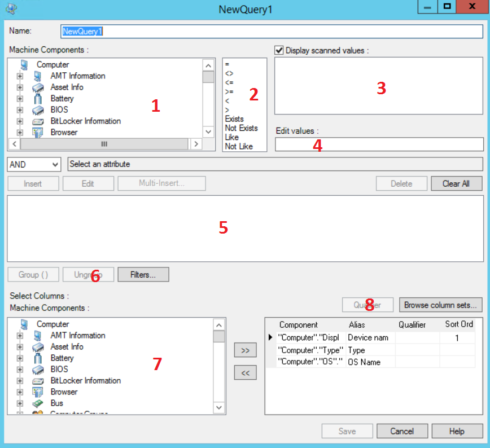Screen dimensions: 490x448
Task: Click the right arrow of the horizontal scrollbar
Action: (196, 144)
